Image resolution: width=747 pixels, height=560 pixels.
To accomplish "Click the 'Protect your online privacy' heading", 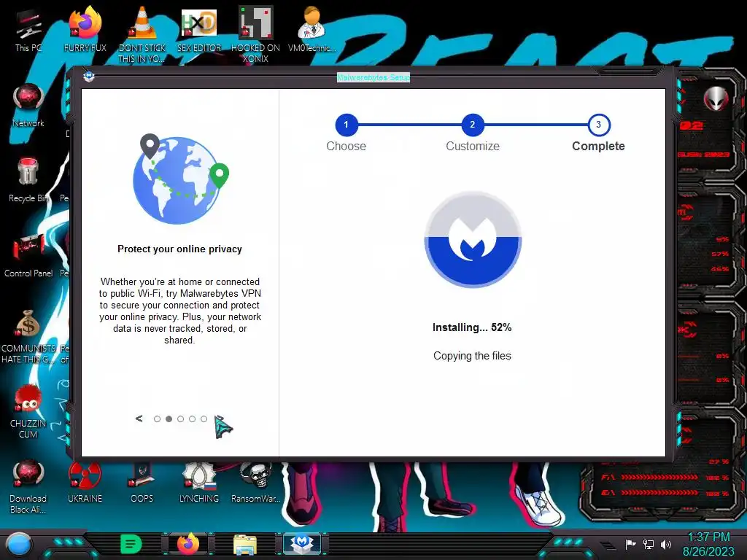I will pyautogui.click(x=179, y=249).
